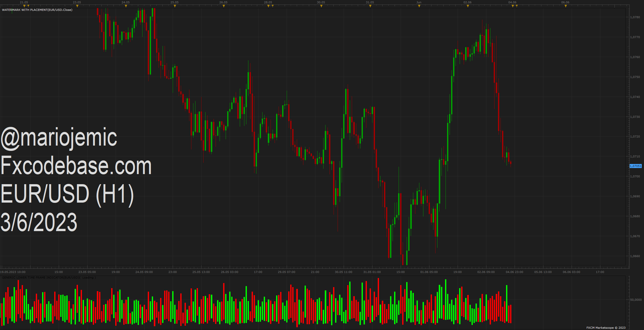Click the 26.05 03:00 time axis label
644x330 pixels.
(x=229, y=272)
